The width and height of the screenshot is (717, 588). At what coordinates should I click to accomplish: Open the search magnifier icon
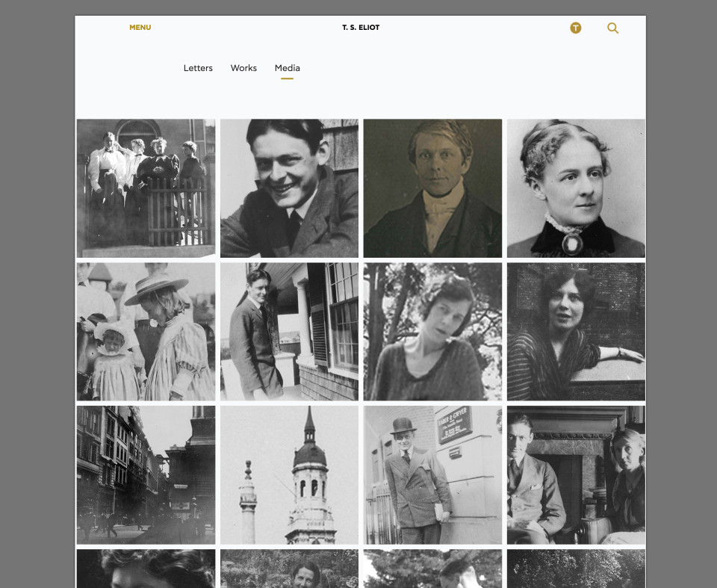[612, 28]
